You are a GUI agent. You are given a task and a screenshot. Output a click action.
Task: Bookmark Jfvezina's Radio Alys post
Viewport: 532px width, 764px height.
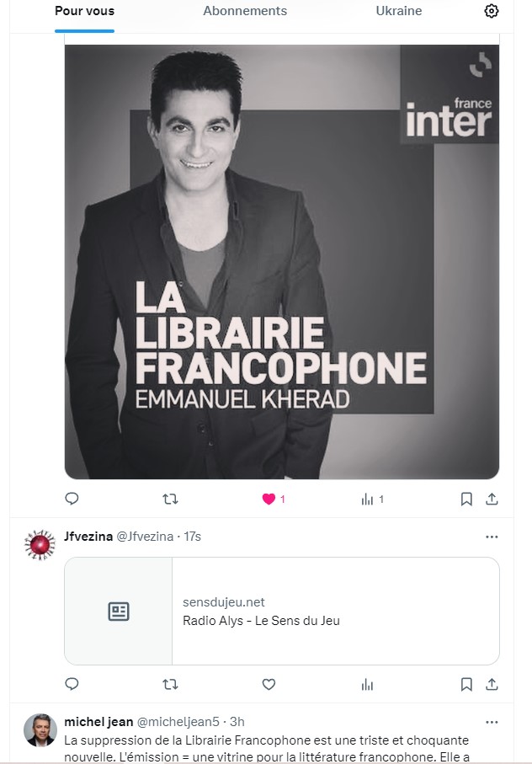(x=466, y=684)
